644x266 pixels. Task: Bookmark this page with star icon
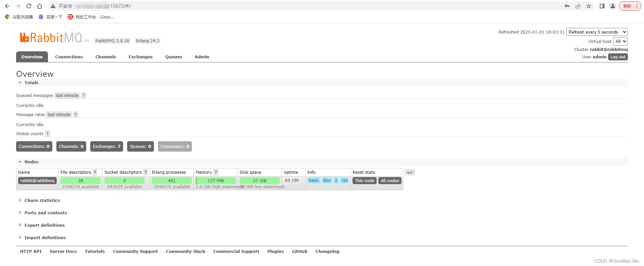pos(589,6)
